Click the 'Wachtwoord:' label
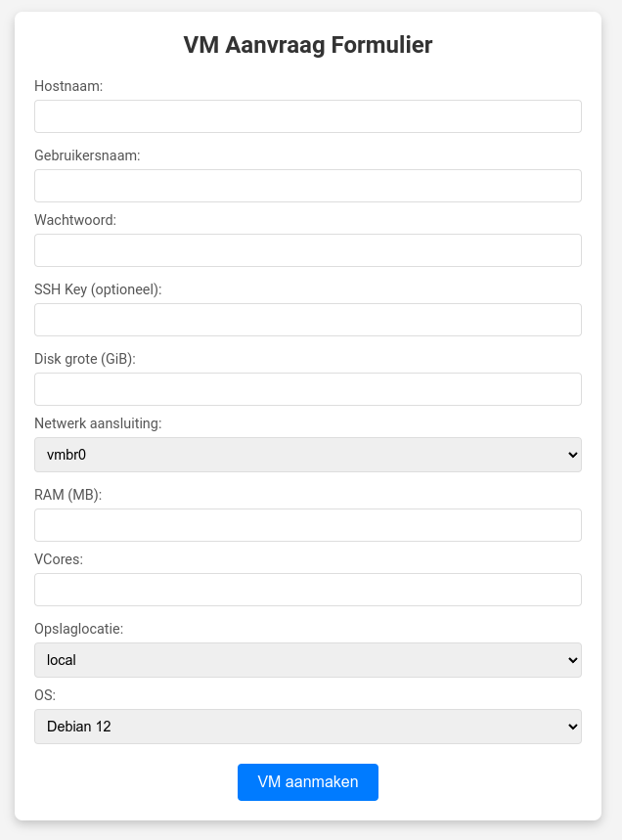Viewport: 622px width, 840px height. click(75, 220)
